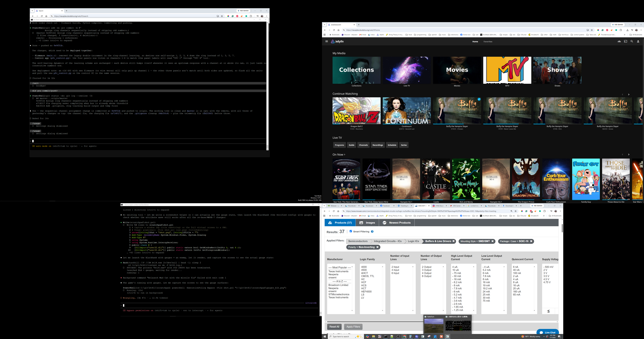Toggle the played checkmark on Buffy Chosen
644x339 pixels.
(479, 99)
